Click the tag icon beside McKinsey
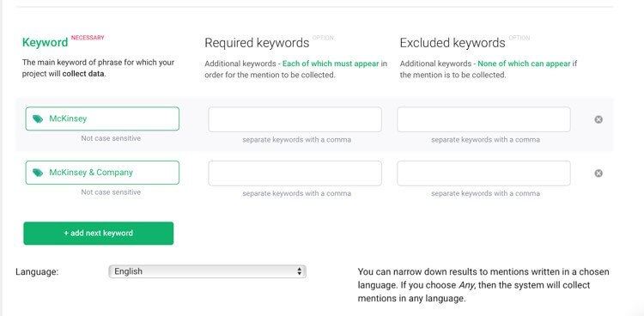 click(x=38, y=119)
